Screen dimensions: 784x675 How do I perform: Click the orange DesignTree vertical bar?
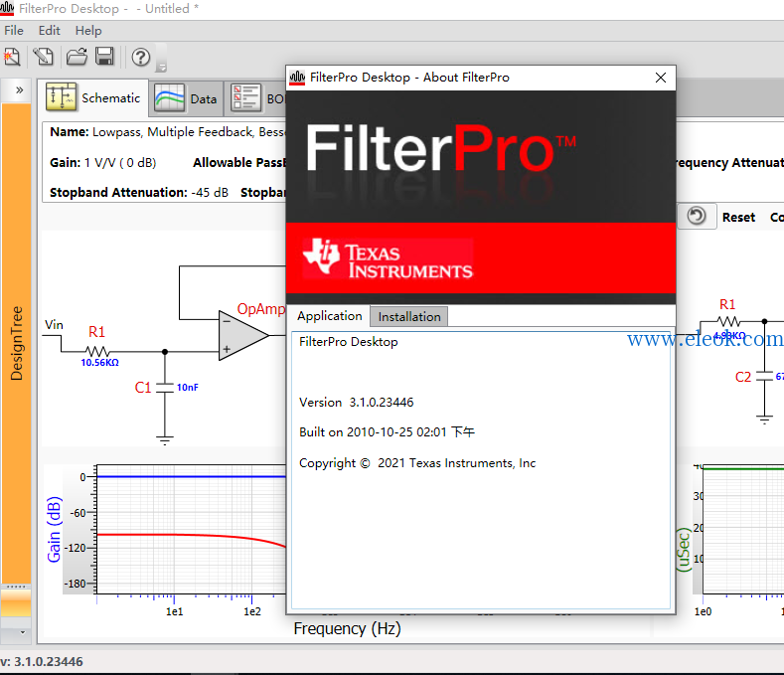pyautogui.click(x=16, y=343)
